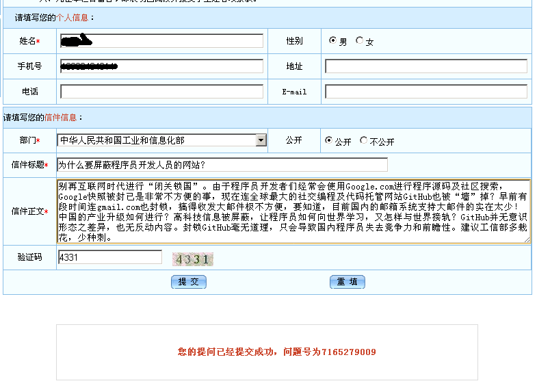Click the textarea resize grip corner
Screen dimensions: 537x392
(527, 240)
